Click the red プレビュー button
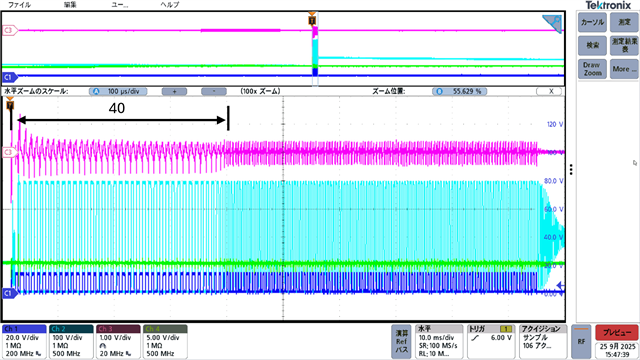Image resolution: width=640 pixels, height=360 pixels. pos(617,333)
